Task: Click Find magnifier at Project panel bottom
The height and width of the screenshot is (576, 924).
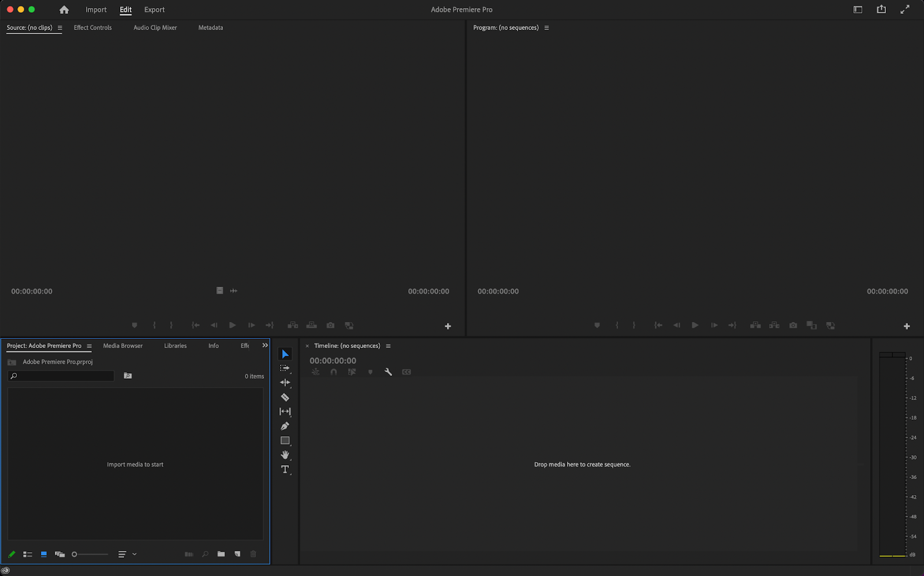Action: 205,554
